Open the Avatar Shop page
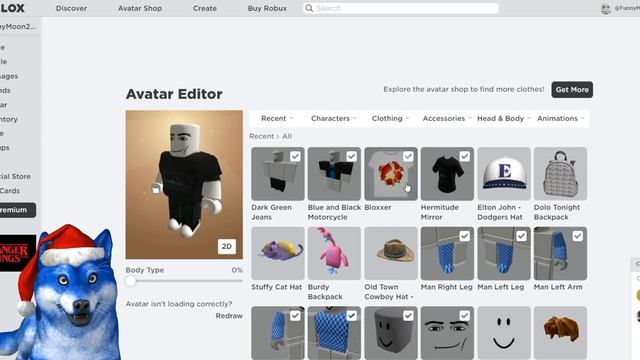The height and width of the screenshot is (360, 640). 140,8
